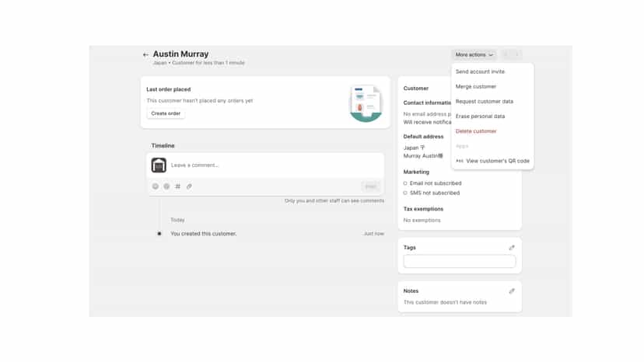The image size is (644, 362).
Task: Click the hashtag reference icon in comment toolbar
Action: pyautogui.click(x=178, y=186)
